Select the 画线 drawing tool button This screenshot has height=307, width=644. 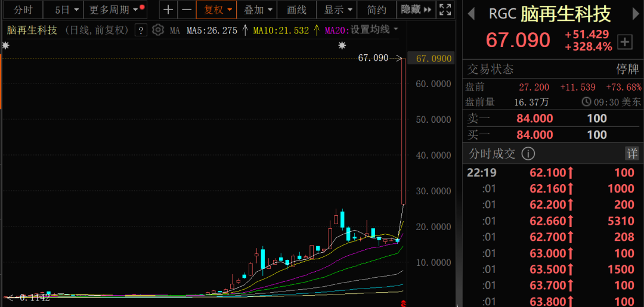296,10
